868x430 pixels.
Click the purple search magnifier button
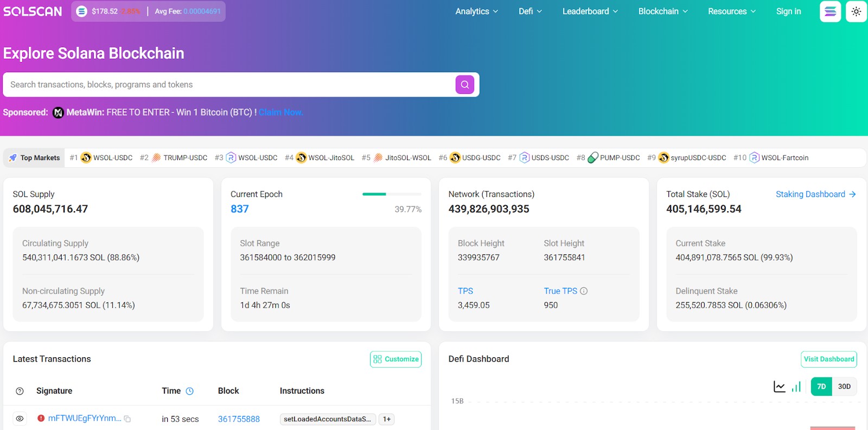(465, 85)
